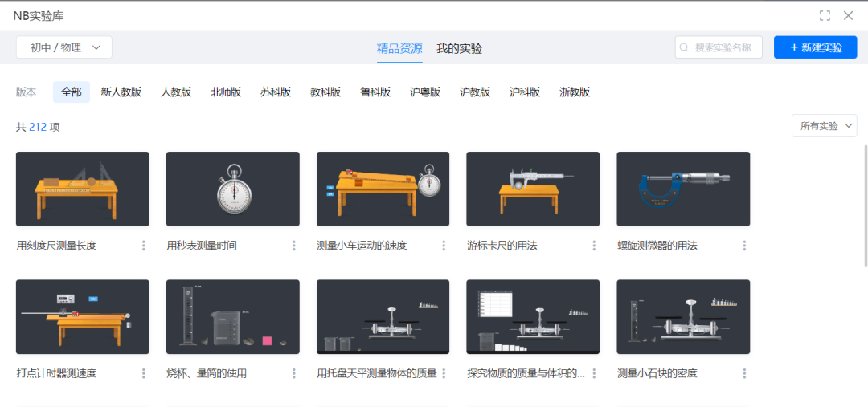Open the 用刻度尺测量长度 experiment thumbnail
The width and height of the screenshot is (868, 407).
(x=83, y=189)
